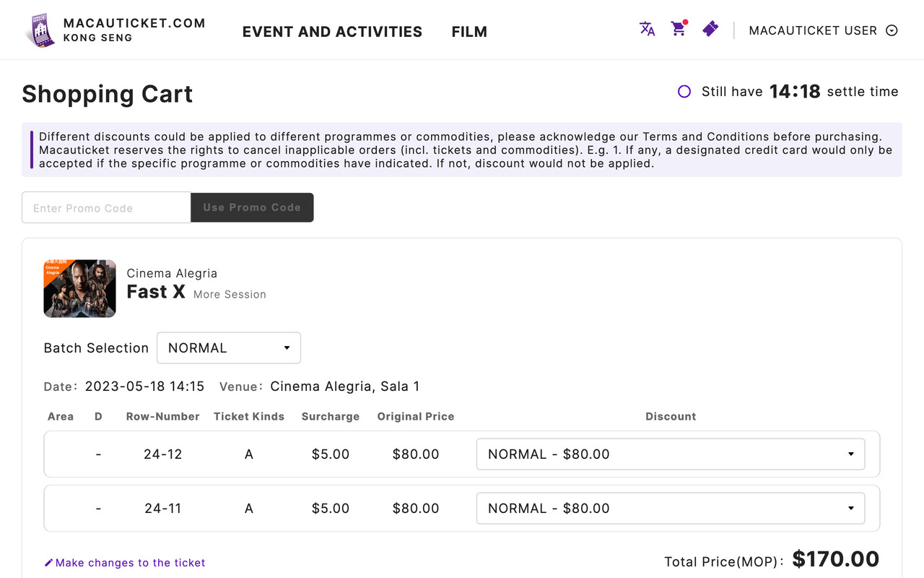Click the row-number cell 24-12
924x578 pixels.
pos(162,454)
